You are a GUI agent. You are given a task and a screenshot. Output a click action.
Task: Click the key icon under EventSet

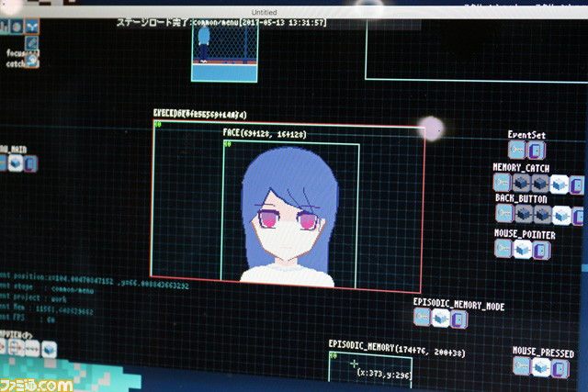pos(516,150)
